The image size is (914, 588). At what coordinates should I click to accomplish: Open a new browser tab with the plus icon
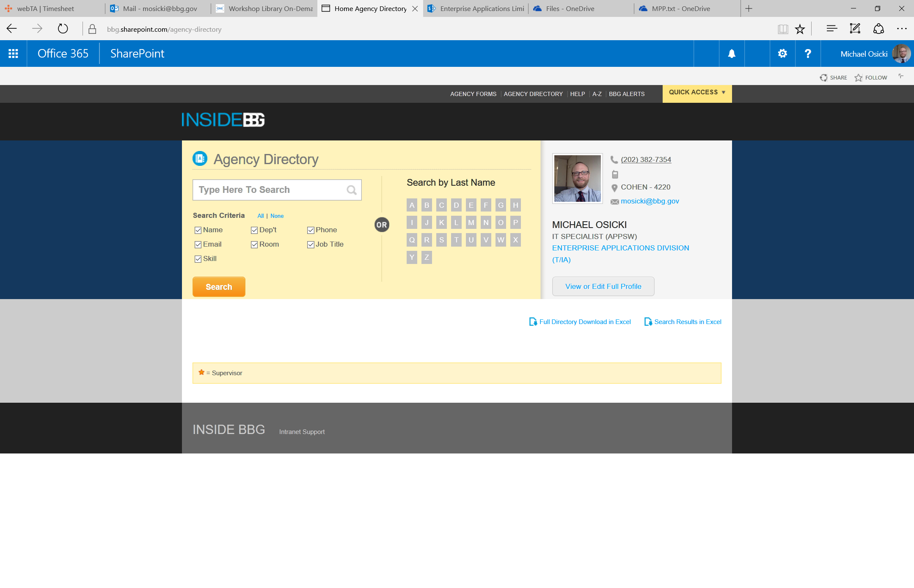point(749,8)
